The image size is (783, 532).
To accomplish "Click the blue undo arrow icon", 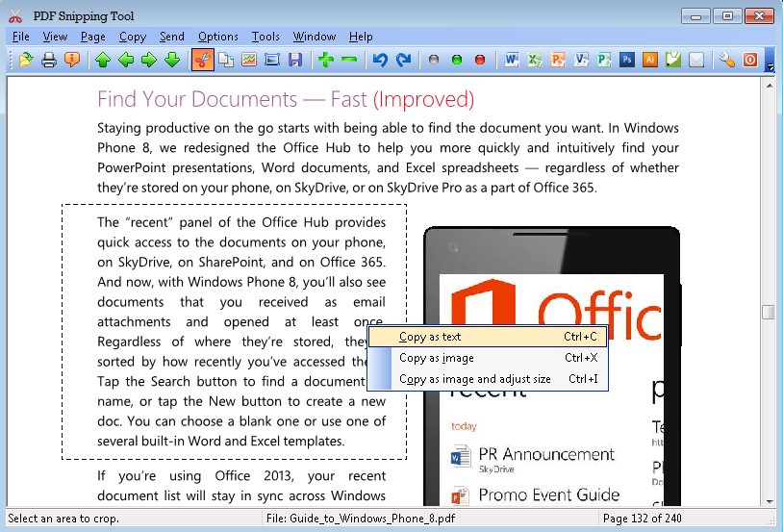I will click(380, 60).
